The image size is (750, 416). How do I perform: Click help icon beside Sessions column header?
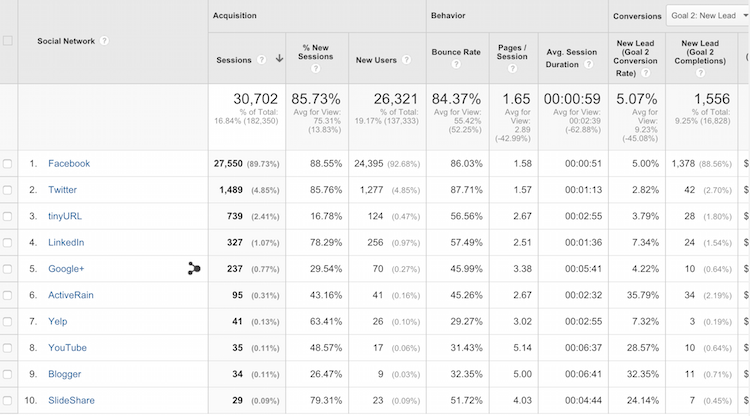(x=262, y=60)
